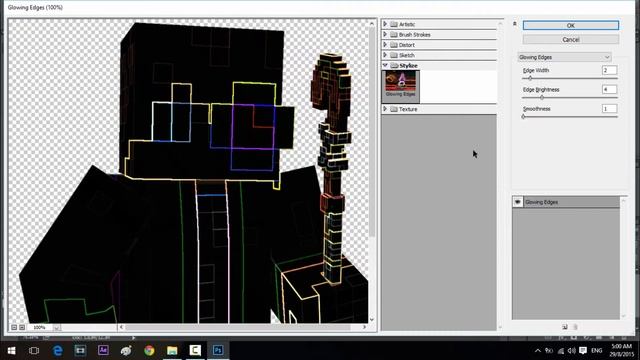Image resolution: width=640 pixels, height=360 pixels.
Task: Open the Glowing Edges filter dropdown
Action: [x=564, y=57]
